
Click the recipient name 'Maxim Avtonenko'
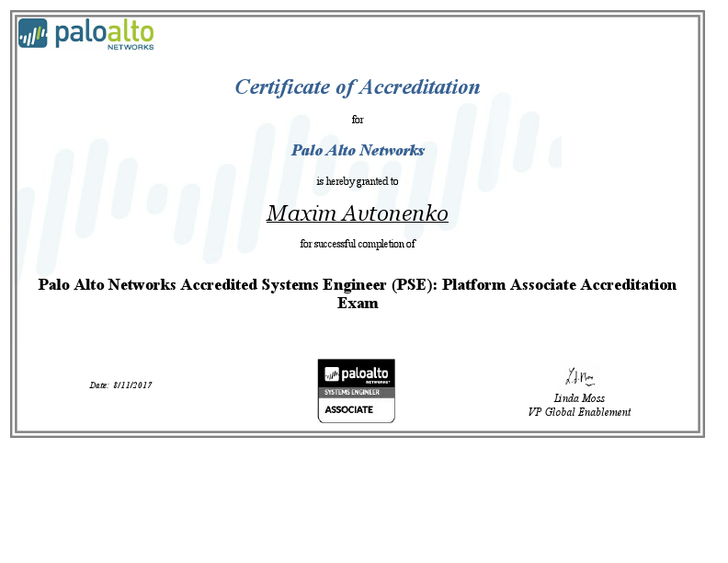point(357,213)
